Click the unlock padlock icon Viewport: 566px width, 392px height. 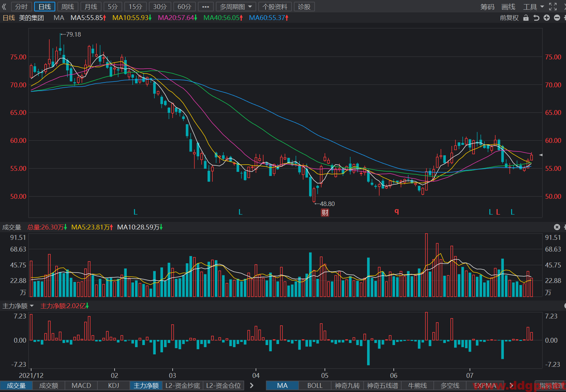coord(526,18)
